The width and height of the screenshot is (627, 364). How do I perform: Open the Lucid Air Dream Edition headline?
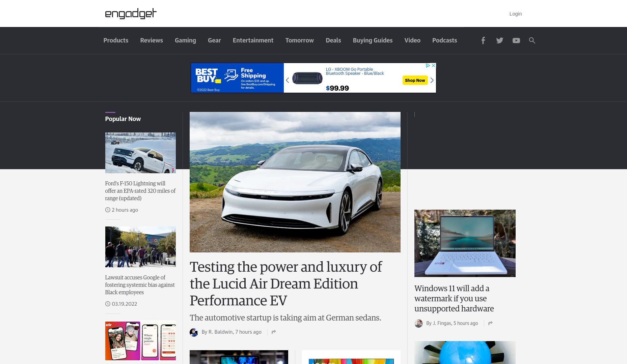(286, 283)
